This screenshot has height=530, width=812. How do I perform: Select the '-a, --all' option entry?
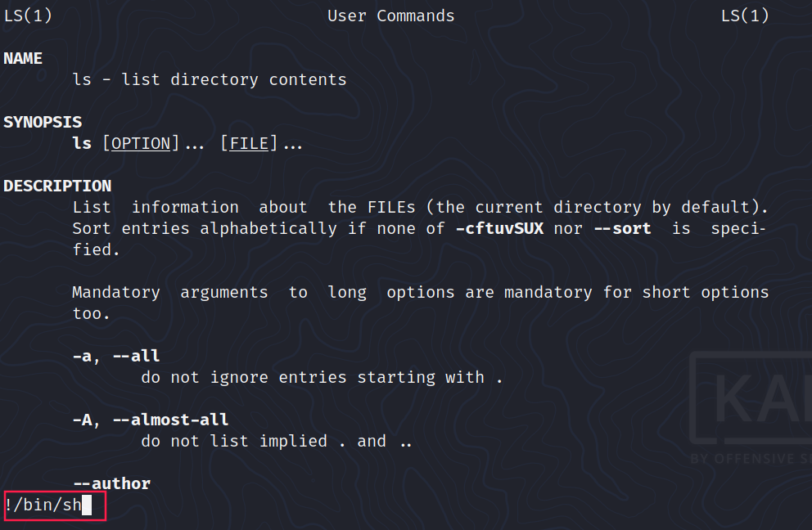(x=116, y=357)
